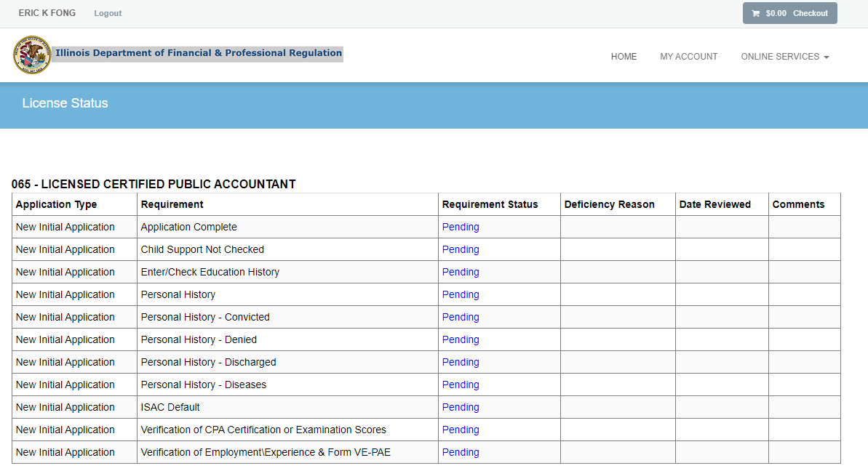The width and height of the screenshot is (868, 471).
Task: Click the ERIC K FONG user name
Action: pos(47,12)
